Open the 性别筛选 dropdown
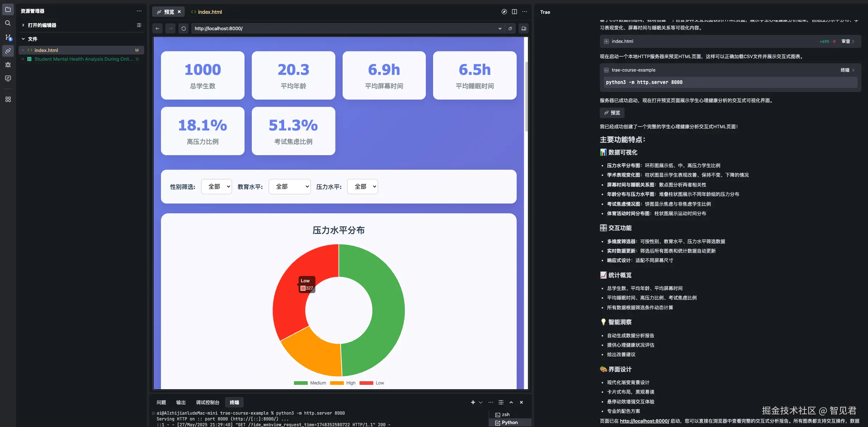 [217, 186]
